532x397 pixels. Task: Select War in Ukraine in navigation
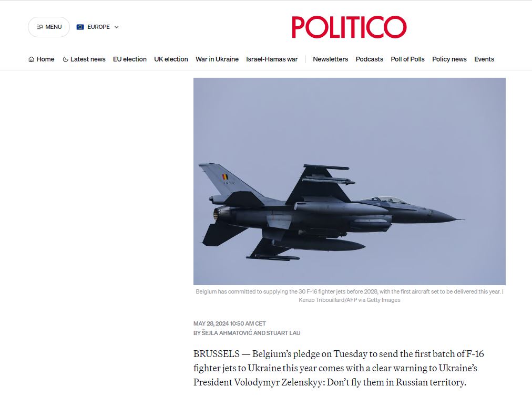click(x=217, y=59)
